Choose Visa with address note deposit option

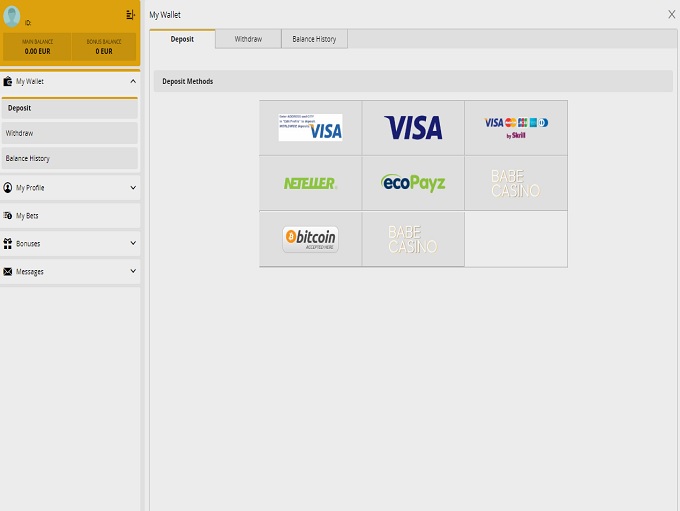[310, 127]
